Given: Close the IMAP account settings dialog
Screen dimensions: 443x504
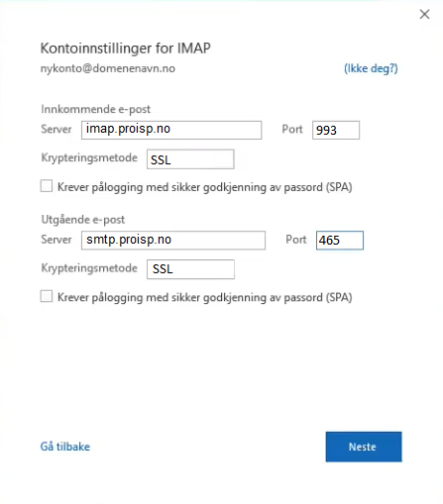Looking at the screenshot, I should [x=424, y=14].
